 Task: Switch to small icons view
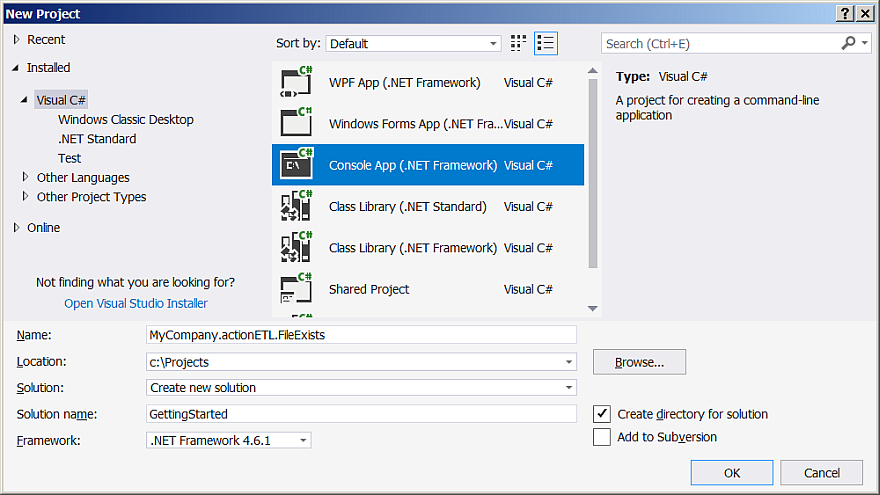[518, 43]
